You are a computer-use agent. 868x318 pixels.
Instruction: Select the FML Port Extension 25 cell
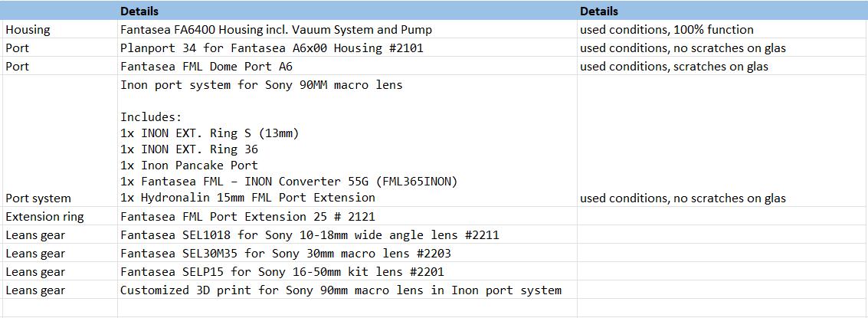click(347, 217)
